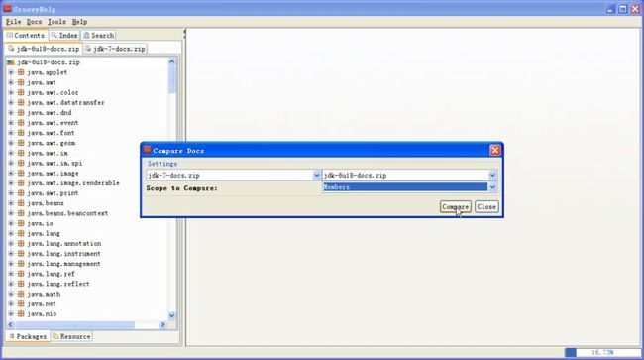Expand the java.awt.color tree node
Image resolution: width=644 pixels, height=360 pixels.
(11, 92)
